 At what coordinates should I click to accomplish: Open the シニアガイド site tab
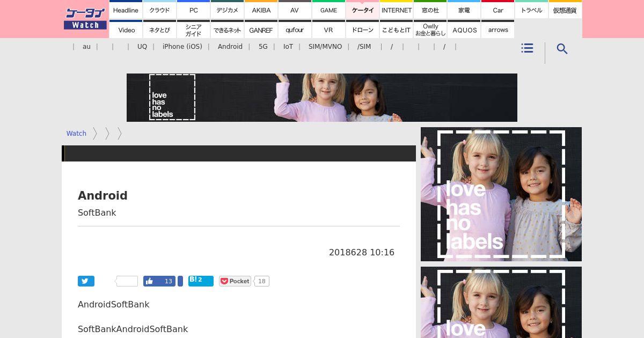193,30
